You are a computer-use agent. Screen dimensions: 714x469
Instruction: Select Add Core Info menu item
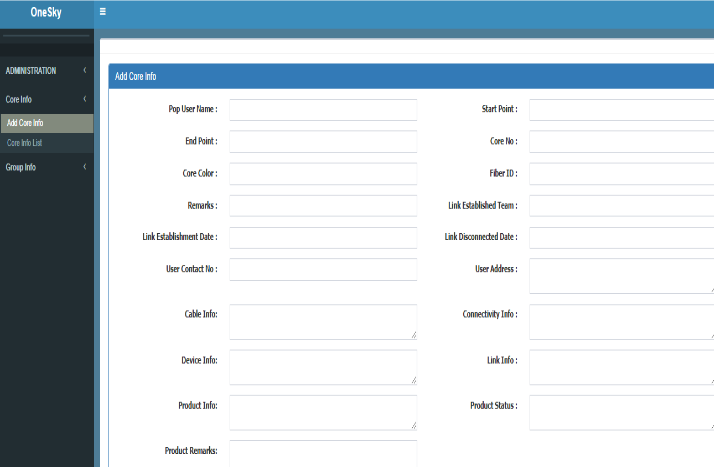point(46,123)
